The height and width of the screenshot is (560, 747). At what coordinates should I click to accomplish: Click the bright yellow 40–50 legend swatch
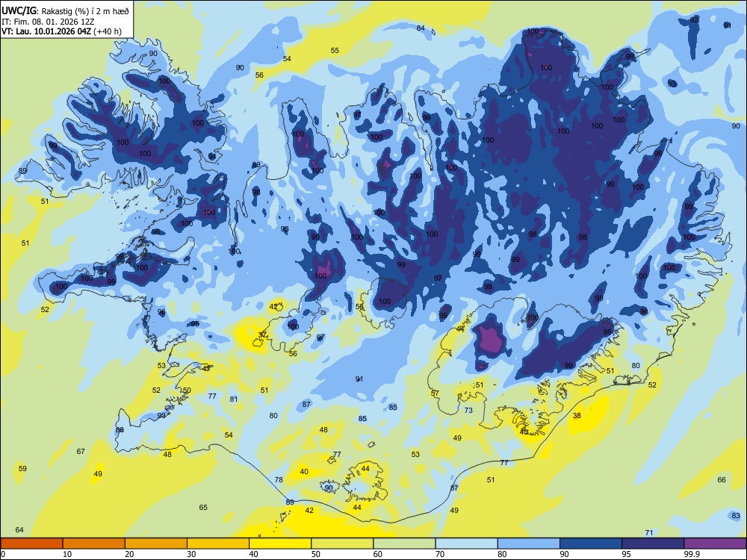280,544
